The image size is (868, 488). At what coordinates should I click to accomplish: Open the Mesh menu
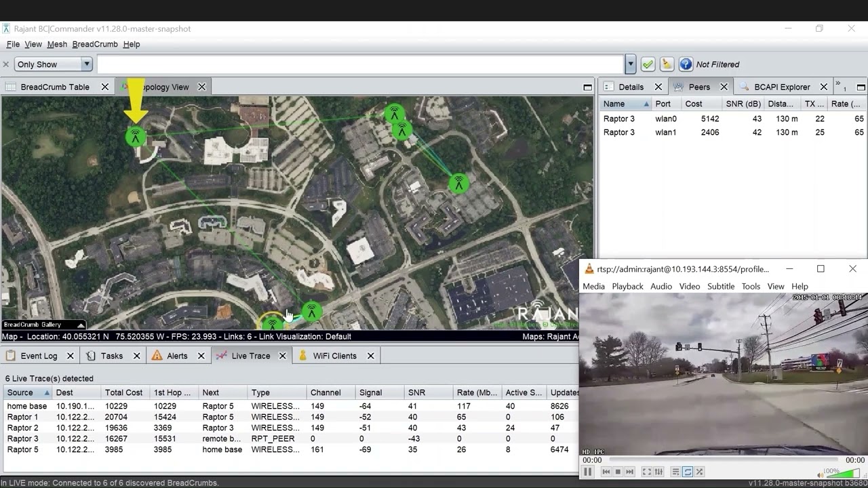pos(57,44)
